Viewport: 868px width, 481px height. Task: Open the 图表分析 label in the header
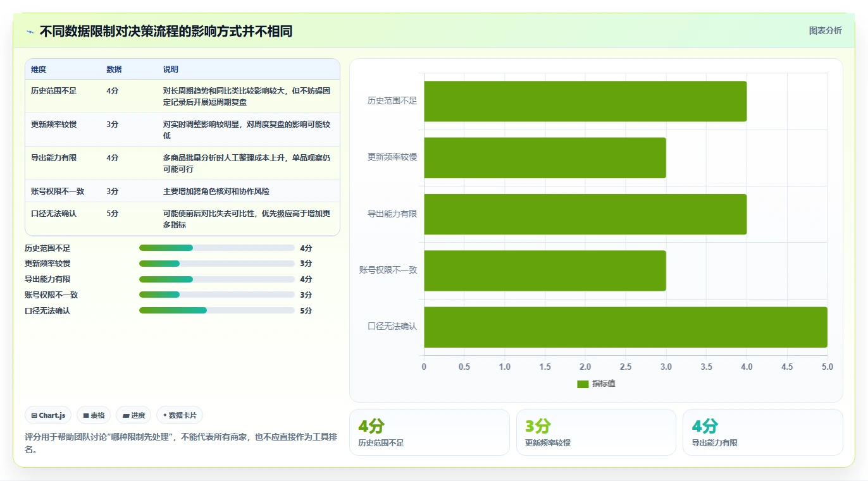(x=825, y=30)
